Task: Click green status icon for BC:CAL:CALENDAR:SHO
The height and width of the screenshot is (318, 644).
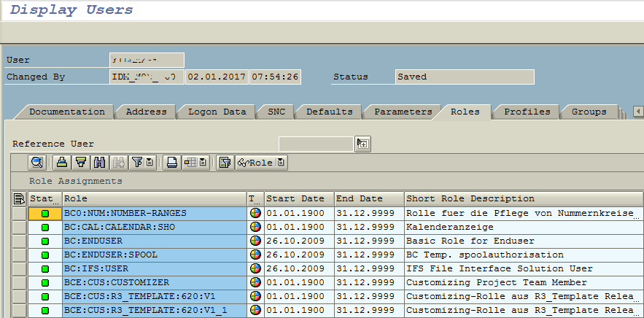Action: (45, 228)
